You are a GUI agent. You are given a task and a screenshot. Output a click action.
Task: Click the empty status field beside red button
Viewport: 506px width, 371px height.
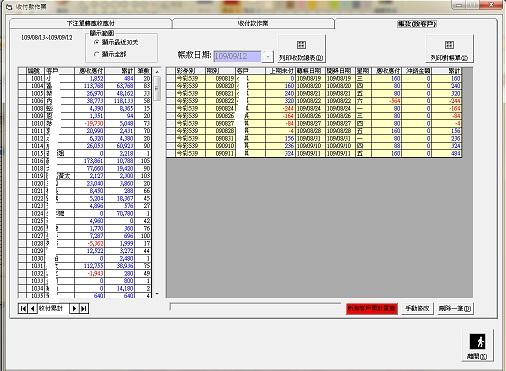coord(255,307)
